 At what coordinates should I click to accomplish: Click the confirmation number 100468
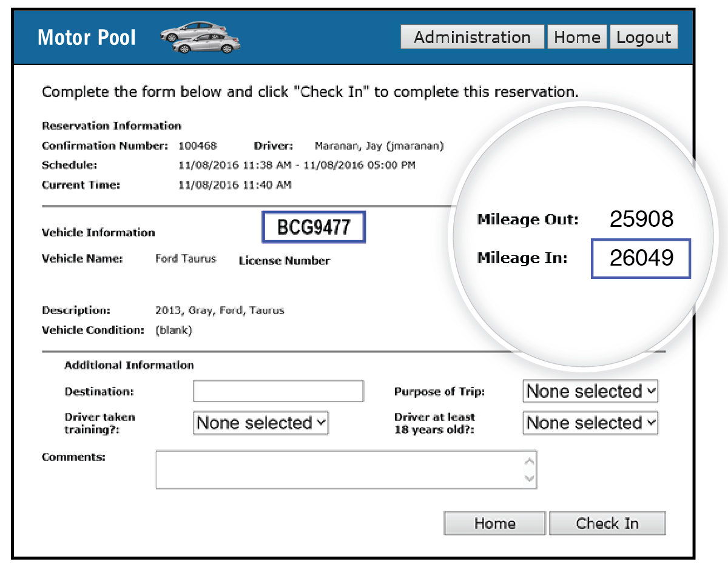coord(197,146)
